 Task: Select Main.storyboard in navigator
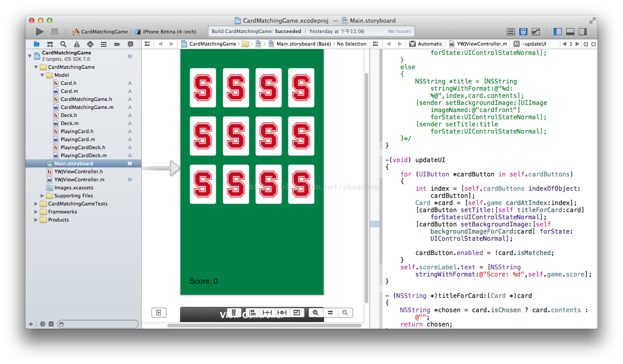pos(83,163)
